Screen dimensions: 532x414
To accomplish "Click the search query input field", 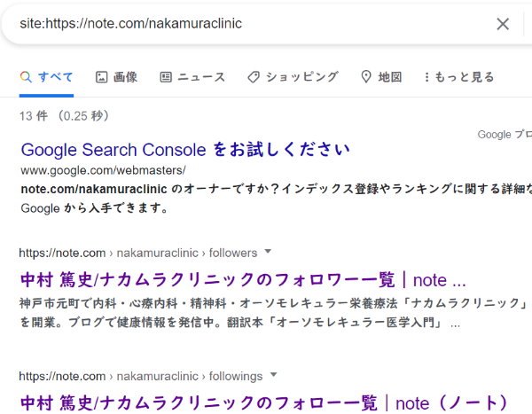I will [x=248, y=24].
